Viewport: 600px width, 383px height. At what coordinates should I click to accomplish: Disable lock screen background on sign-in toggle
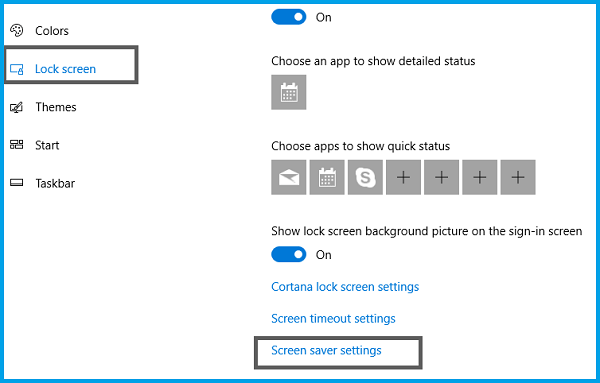pos(289,254)
